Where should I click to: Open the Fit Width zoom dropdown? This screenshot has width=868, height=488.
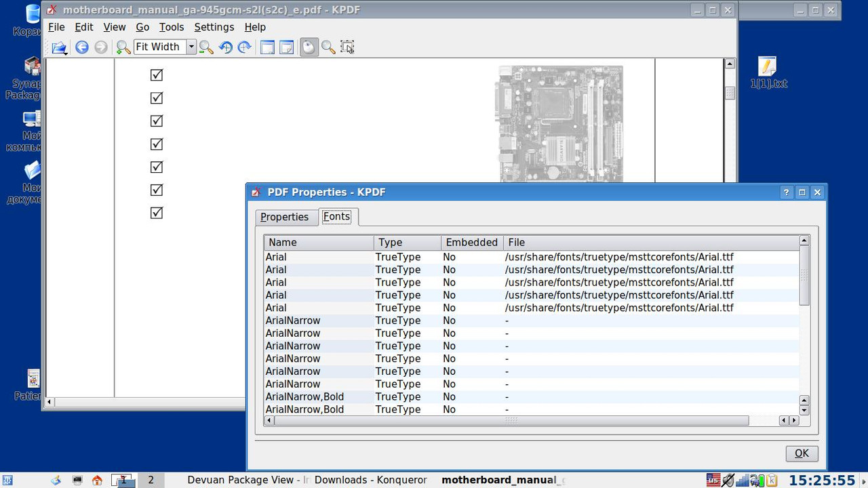click(191, 47)
